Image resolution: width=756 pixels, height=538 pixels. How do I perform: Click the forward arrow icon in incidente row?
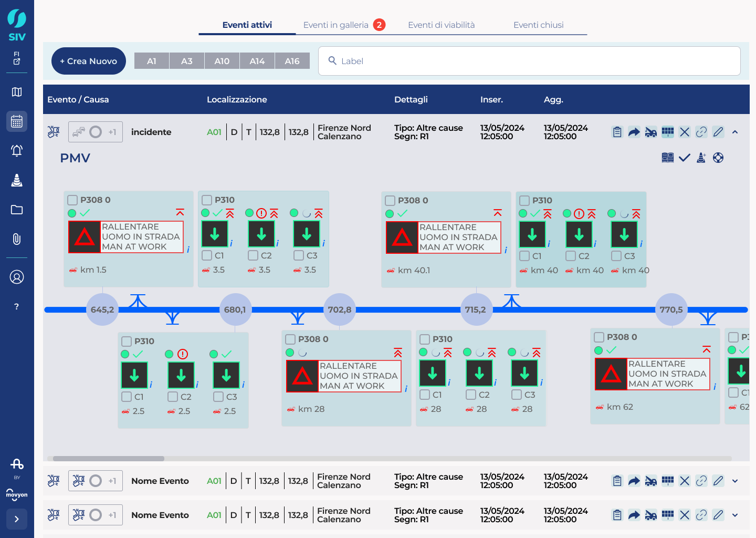[x=634, y=132]
